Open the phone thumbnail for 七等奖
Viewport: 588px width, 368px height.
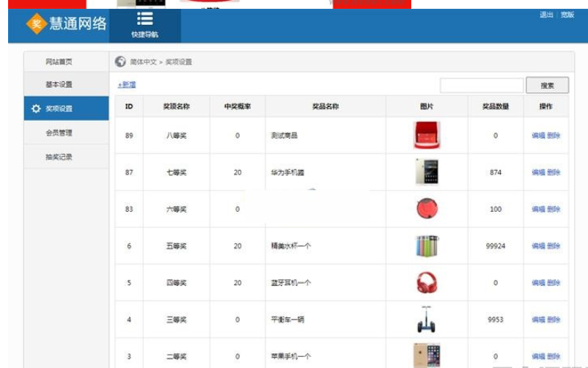pos(427,172)
